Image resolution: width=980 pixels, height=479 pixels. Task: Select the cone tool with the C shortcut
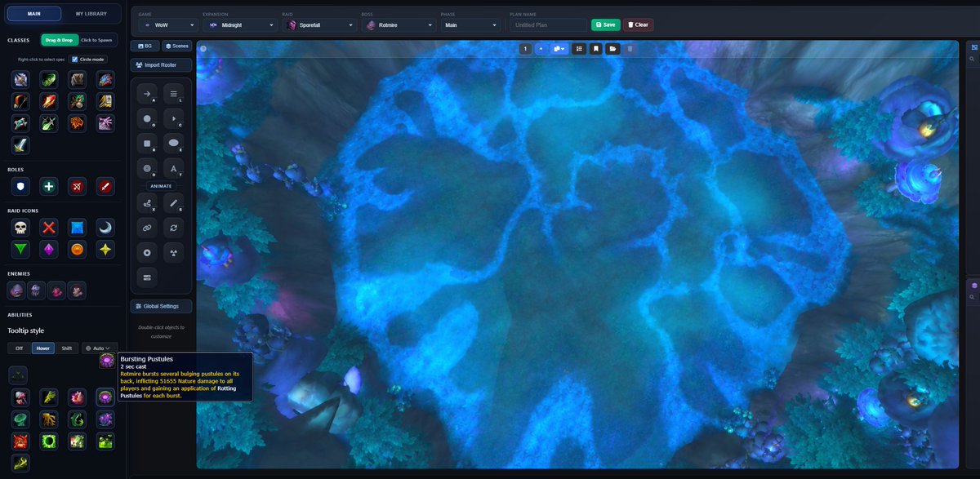coord(174,119)
